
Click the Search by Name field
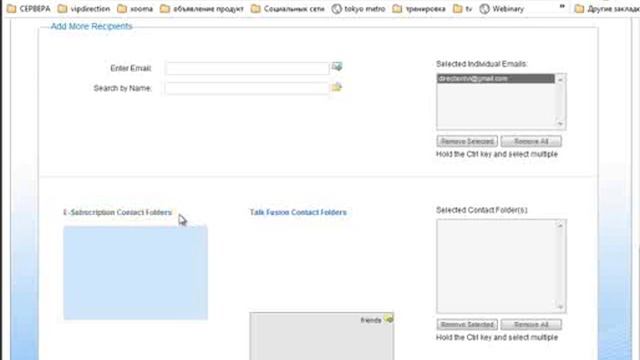(247, 88)
